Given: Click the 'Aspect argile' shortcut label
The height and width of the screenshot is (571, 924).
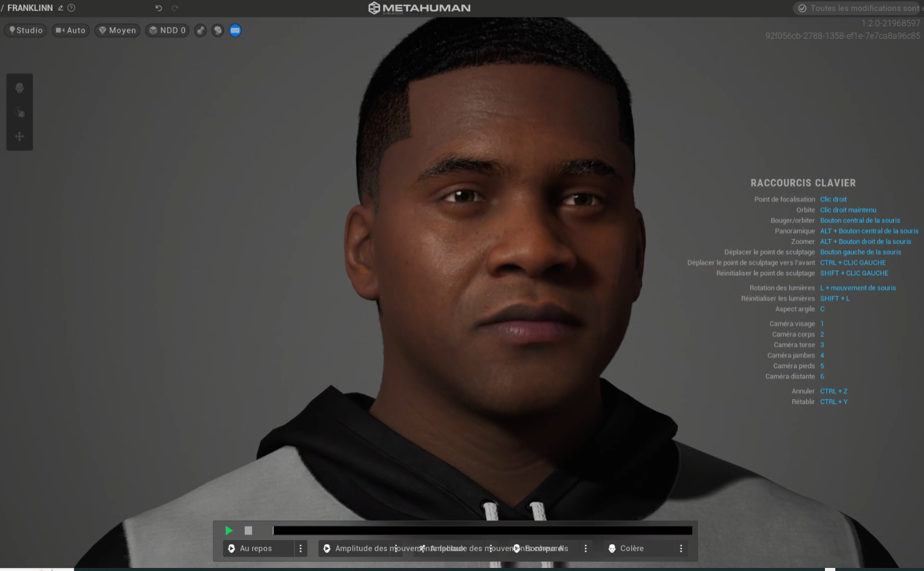Looking at the screenshot, I should click(795, 309).
